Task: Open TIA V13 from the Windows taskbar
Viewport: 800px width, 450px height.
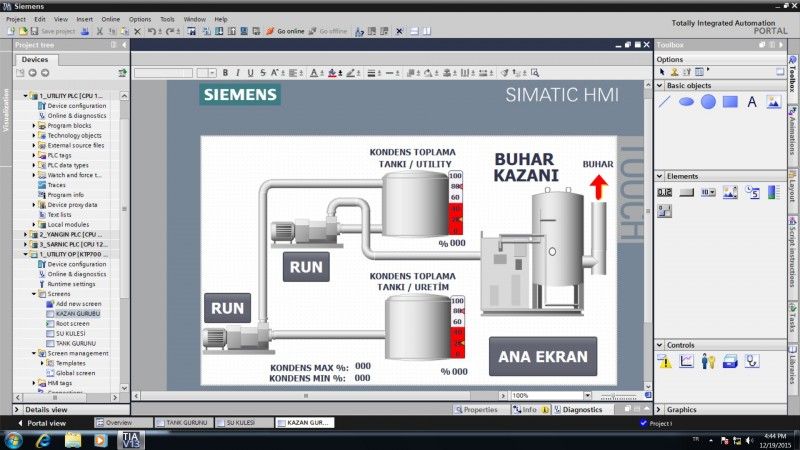Action: 131,440
